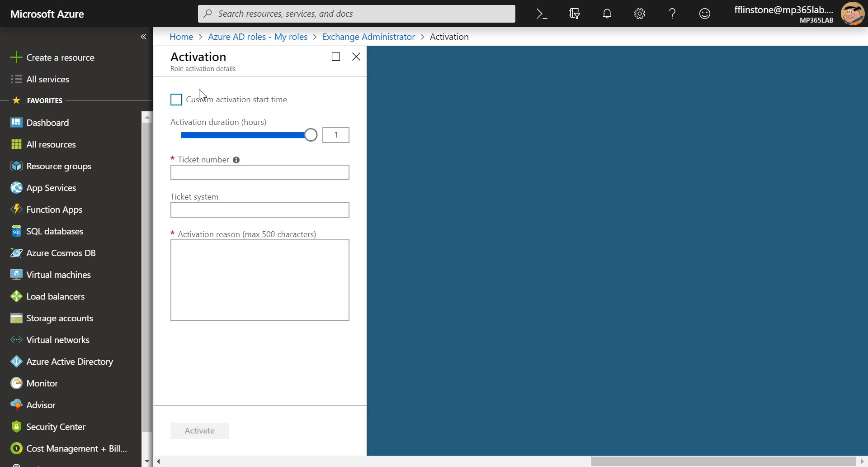This screenshot has width=868, height=467.
Task: Click the All resources grid icon
Action: [16, 144]
